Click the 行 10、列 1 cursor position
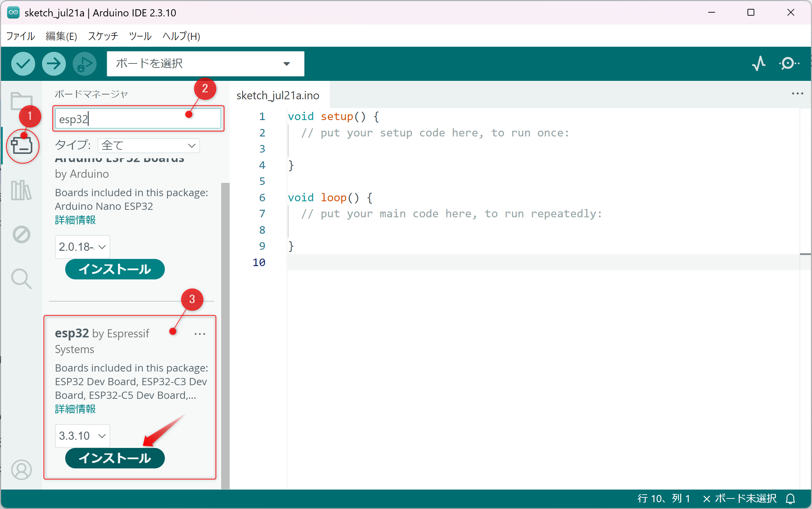Screen dimensions: 812x509 [x=664, y=499]
